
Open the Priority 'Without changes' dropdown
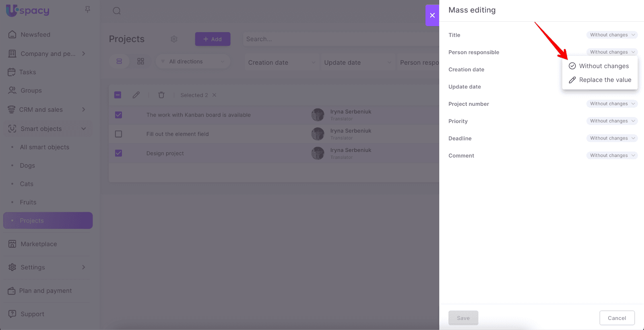point(612,121)
